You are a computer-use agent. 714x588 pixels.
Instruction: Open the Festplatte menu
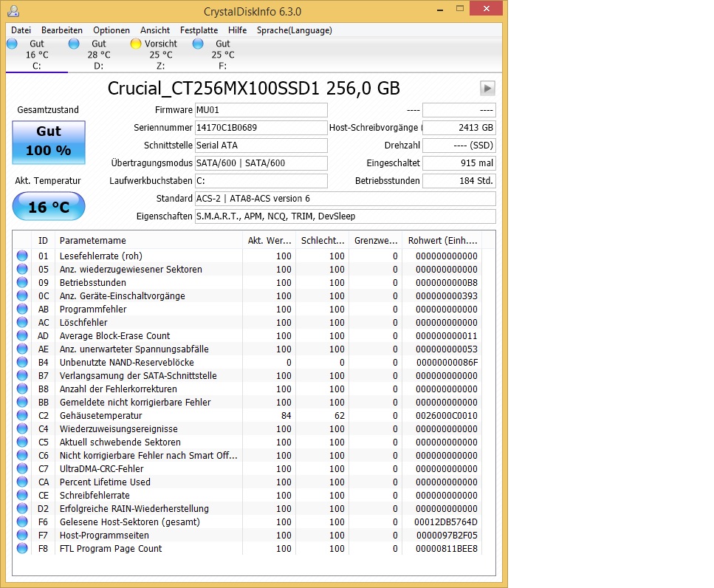tap(199, 30)
